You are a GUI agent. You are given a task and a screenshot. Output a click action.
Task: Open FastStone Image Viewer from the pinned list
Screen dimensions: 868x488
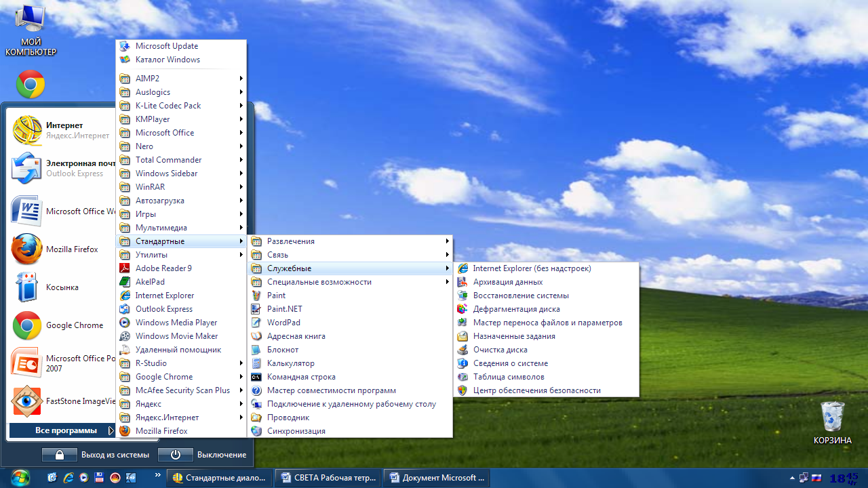click(x=62, y=401)
